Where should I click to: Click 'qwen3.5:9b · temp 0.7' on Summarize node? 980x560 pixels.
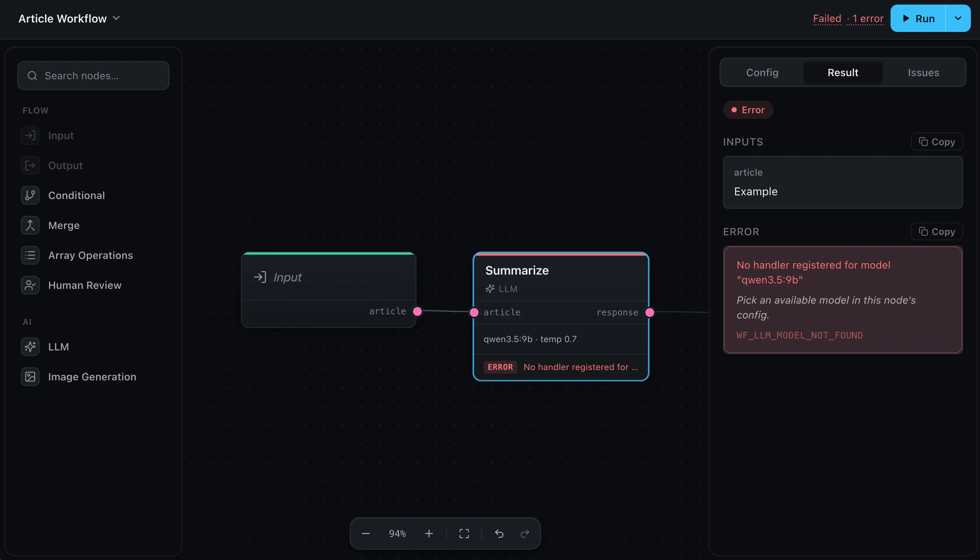pos(530,339)
